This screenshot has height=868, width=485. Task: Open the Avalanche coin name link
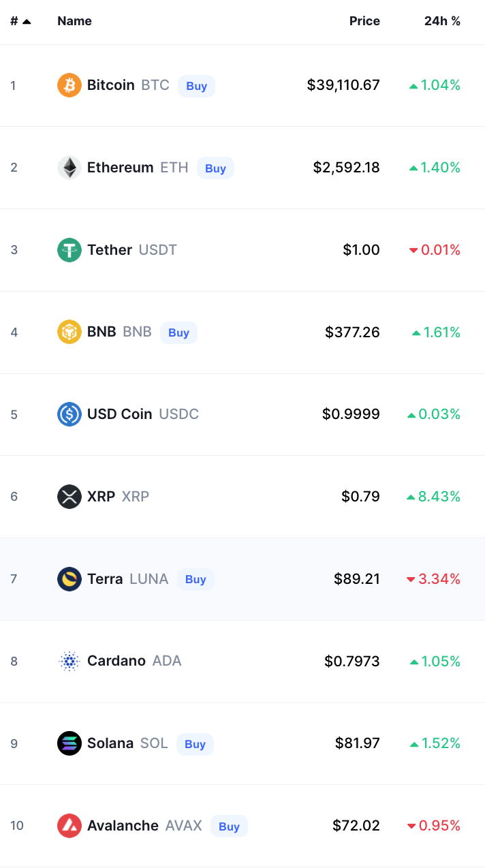pos(123,826)
